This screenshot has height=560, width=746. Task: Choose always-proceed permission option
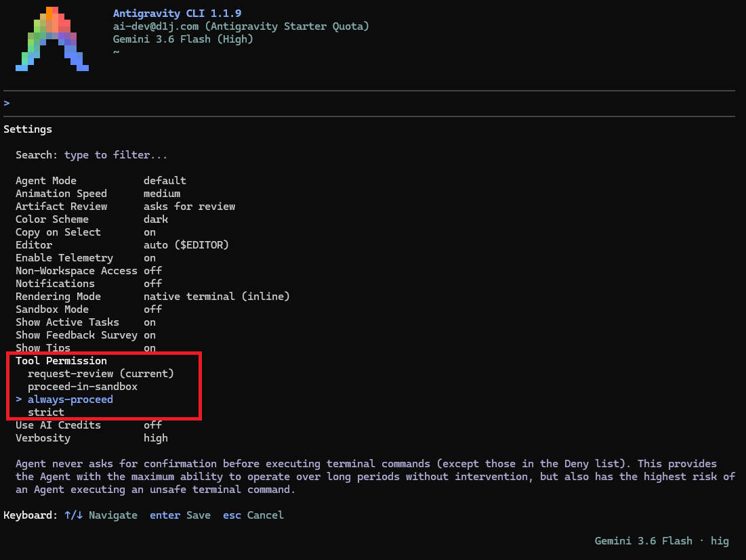pos(70,400)
